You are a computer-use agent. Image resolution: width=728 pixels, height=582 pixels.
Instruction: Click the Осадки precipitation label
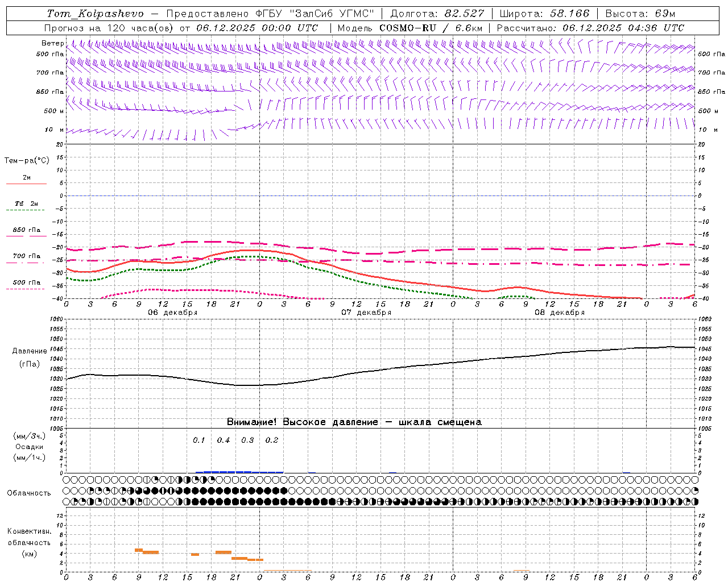coord(30,447)
